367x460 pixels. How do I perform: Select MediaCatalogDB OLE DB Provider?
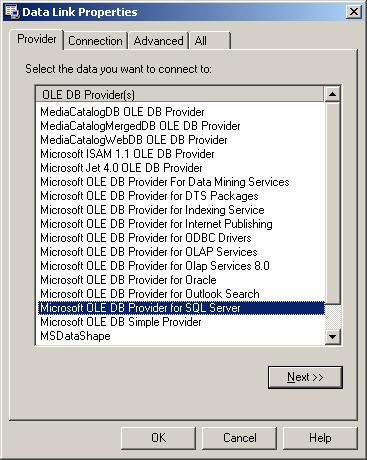coord(122,112)
